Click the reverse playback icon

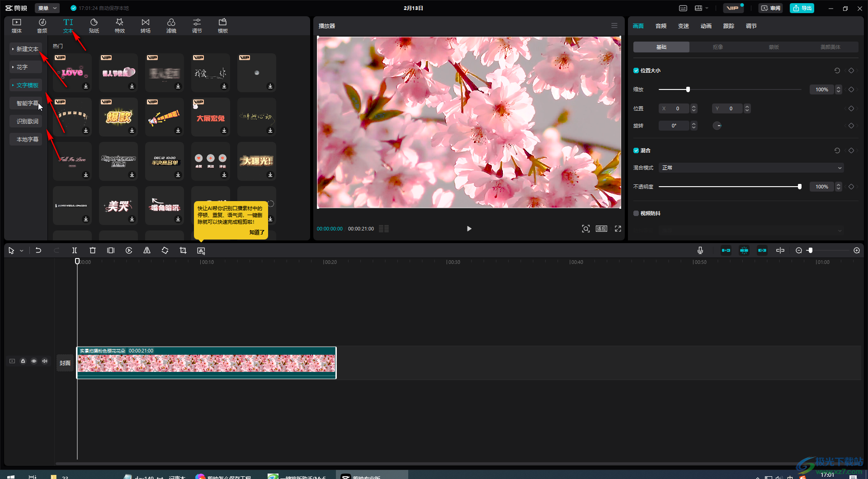(x=129, y=250)
